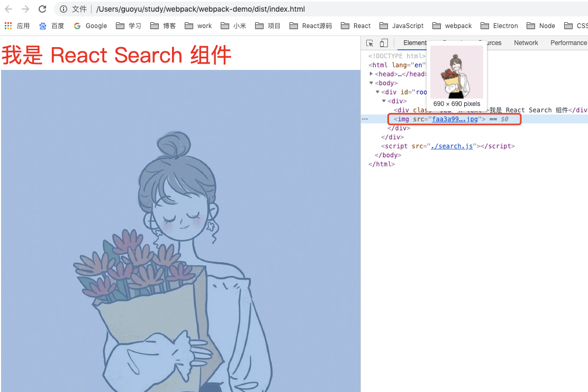The width and height of the screenshot is (588, 392).
Task: Toggle the device toolbar in DevTools
Action: tap(383, 42)
